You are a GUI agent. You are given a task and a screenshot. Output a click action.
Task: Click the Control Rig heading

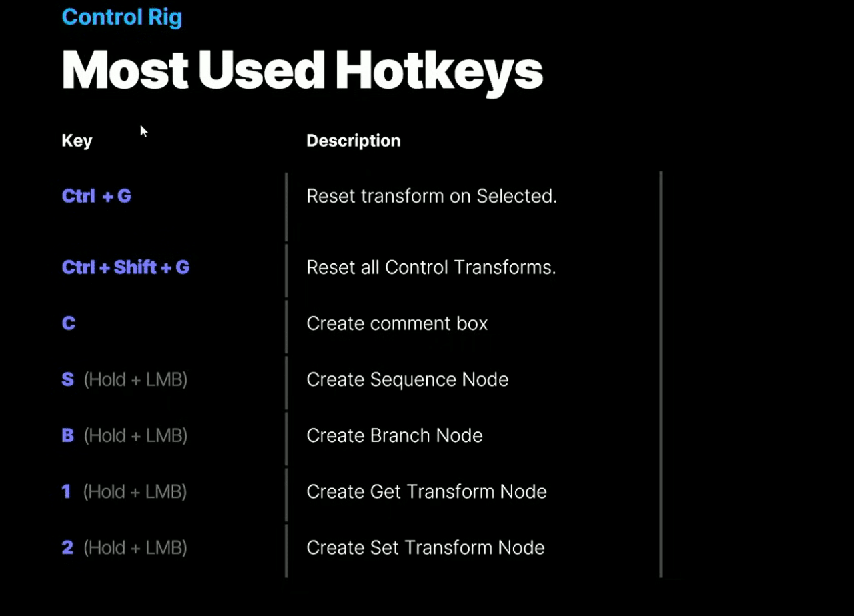coord(121,17)
